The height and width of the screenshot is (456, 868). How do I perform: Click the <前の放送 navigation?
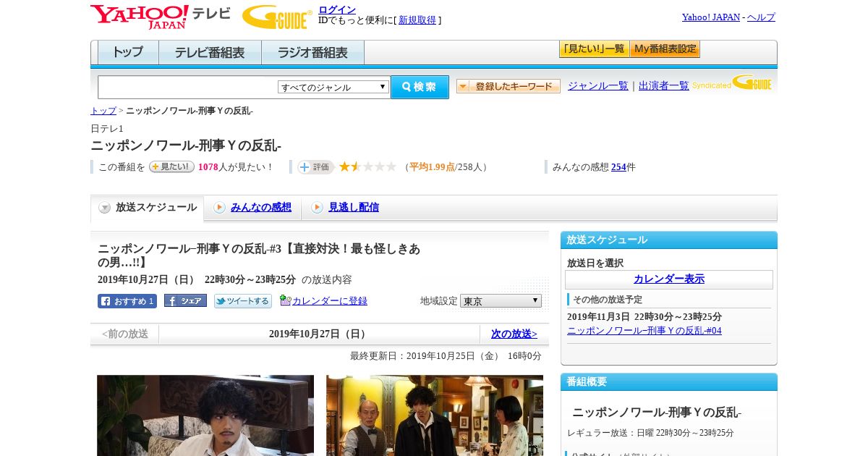124,334
